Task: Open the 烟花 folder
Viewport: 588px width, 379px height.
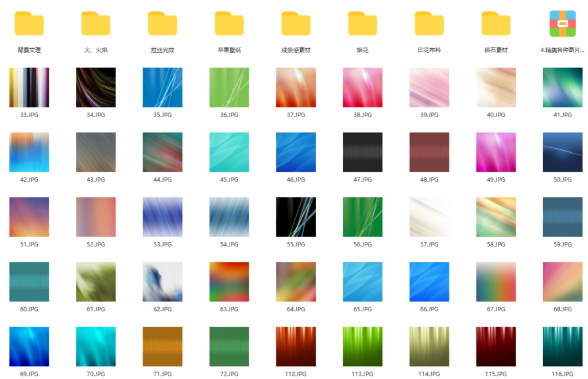Action: pos(362,24)
